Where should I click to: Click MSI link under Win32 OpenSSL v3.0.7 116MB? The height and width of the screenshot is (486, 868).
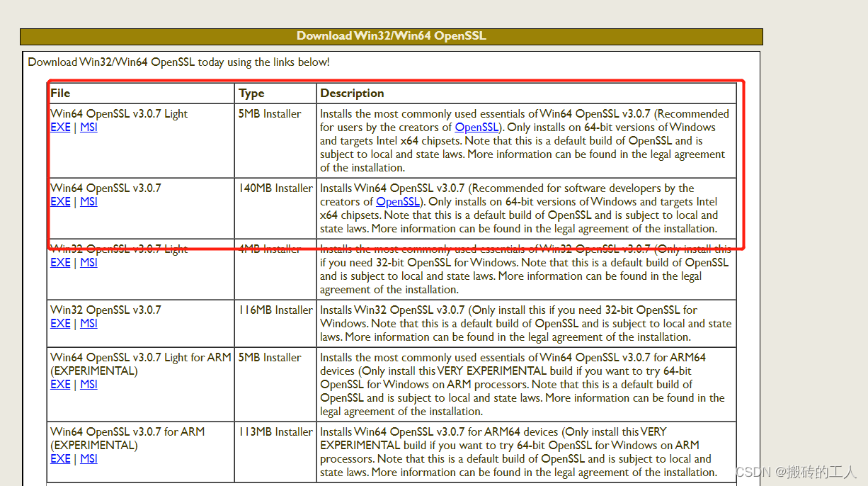point(88,324)
